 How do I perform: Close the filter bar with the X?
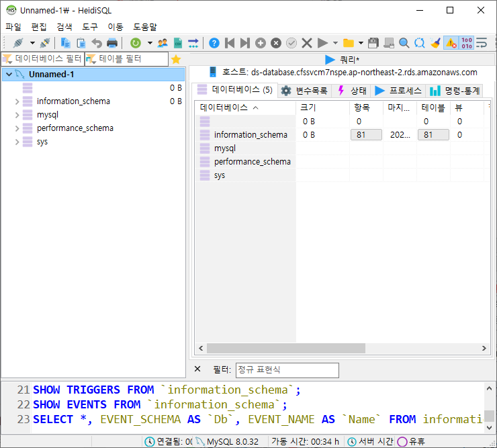pos(197,369)
